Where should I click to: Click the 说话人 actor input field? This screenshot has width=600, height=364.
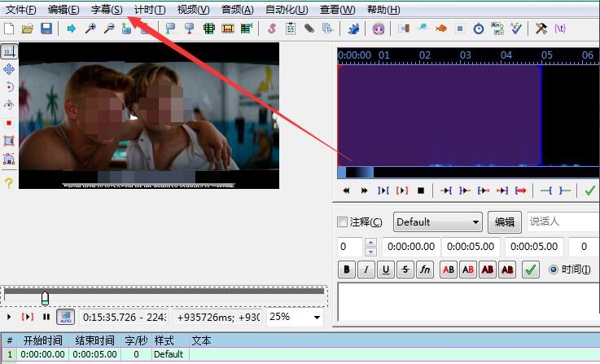pos(562,222)
